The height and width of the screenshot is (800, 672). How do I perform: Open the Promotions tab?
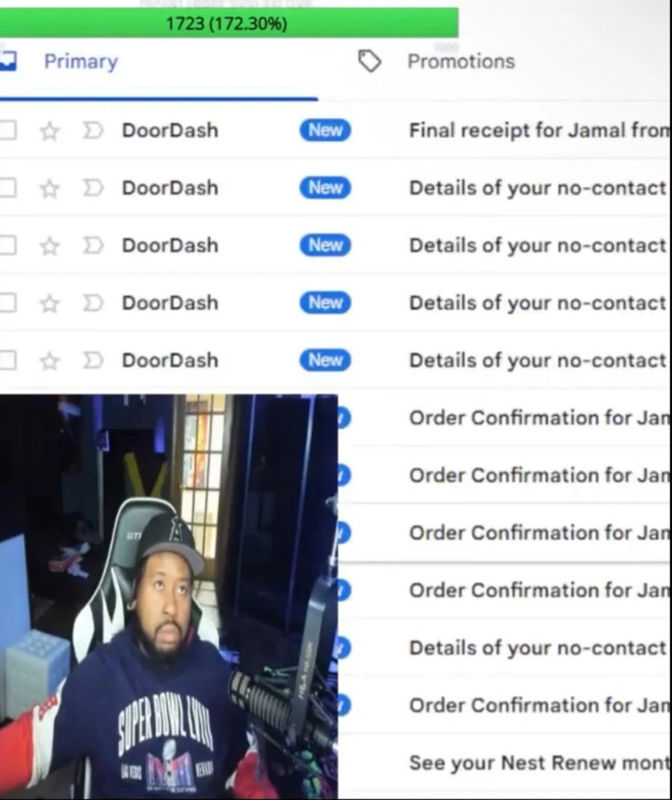click(461, 61)
